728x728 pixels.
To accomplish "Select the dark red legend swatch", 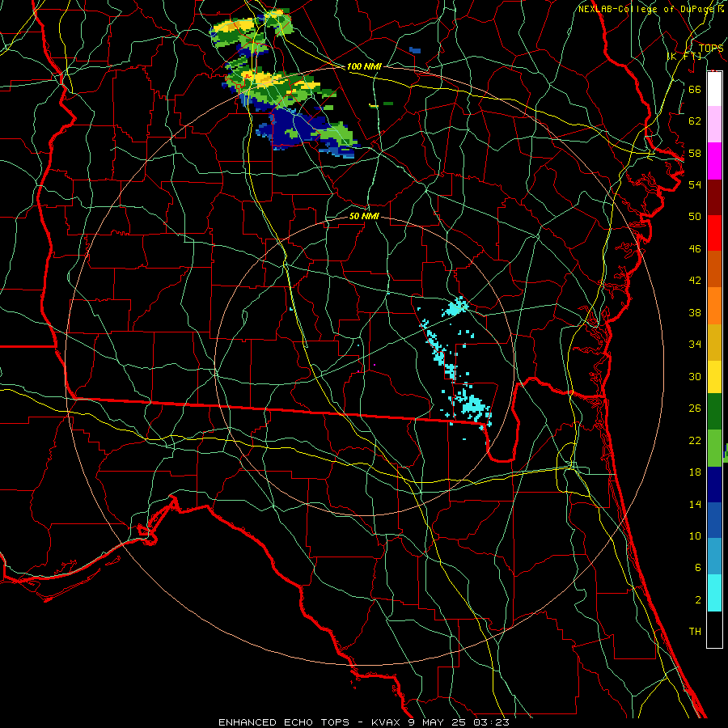I will pos(714,197).
